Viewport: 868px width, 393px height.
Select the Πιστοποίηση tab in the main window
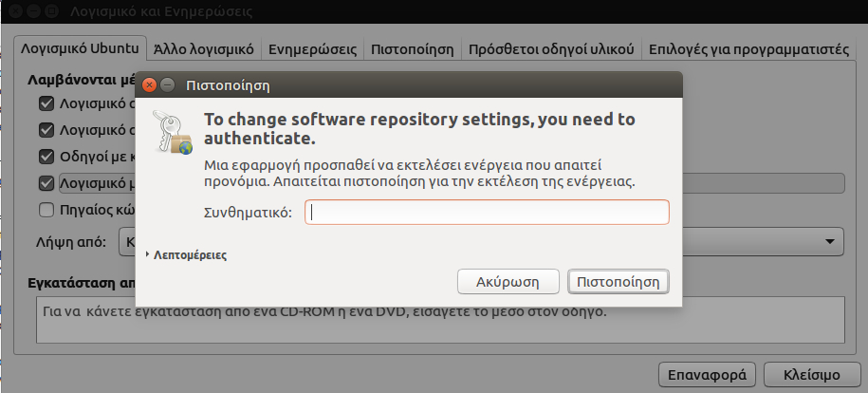pos(412,48)
